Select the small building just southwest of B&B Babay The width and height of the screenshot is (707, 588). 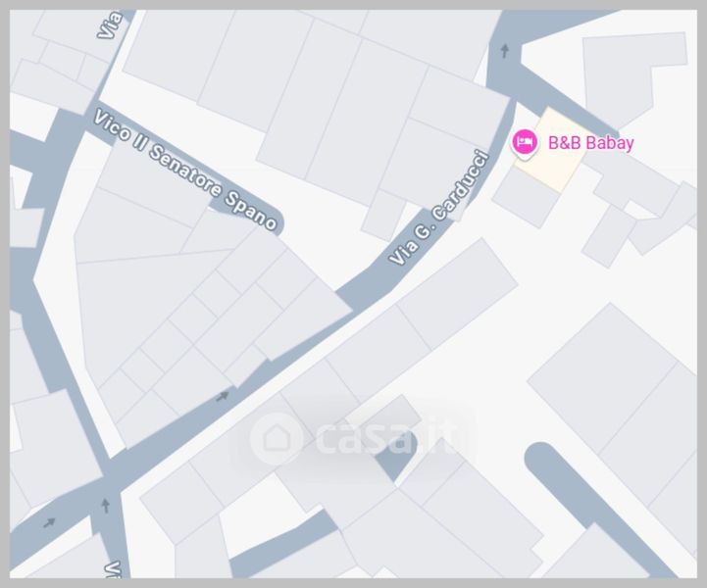[x=526, y=197]
